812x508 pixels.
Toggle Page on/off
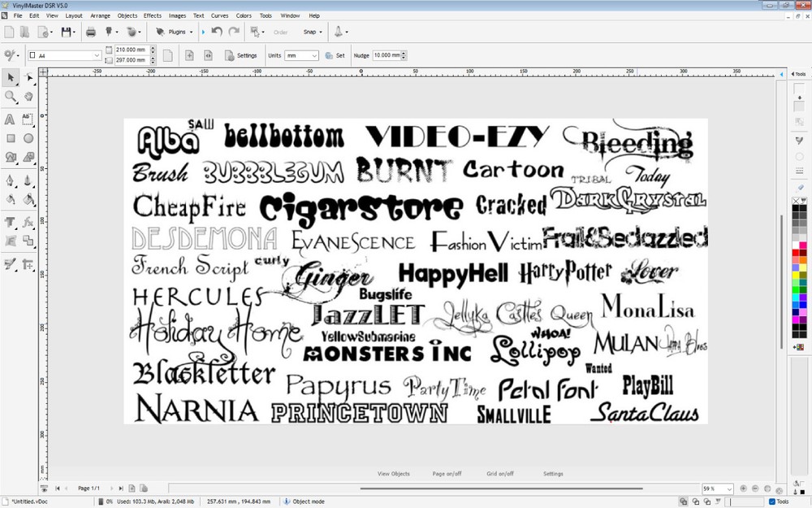[x=447, y=474]
